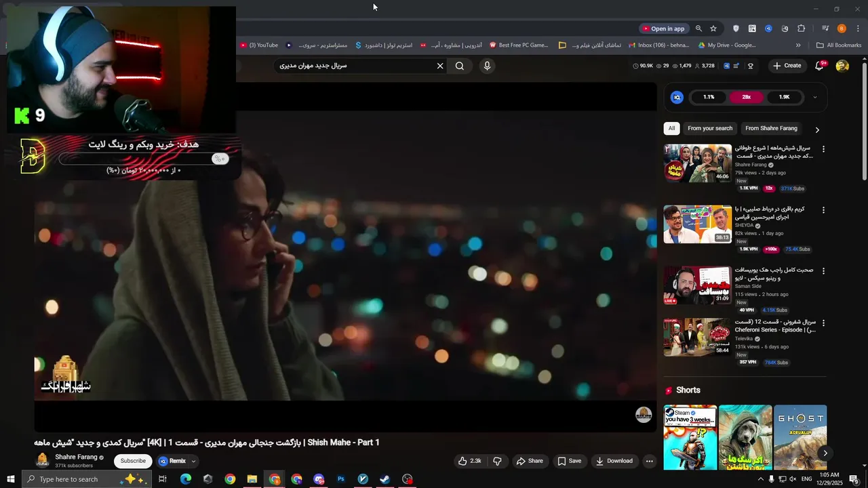Select From your search chip

point(710,128)
